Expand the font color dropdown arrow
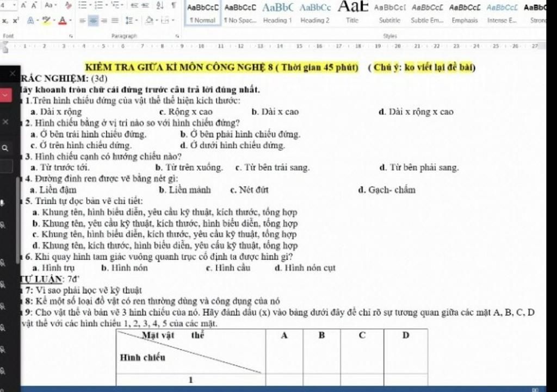 [70, 21]
